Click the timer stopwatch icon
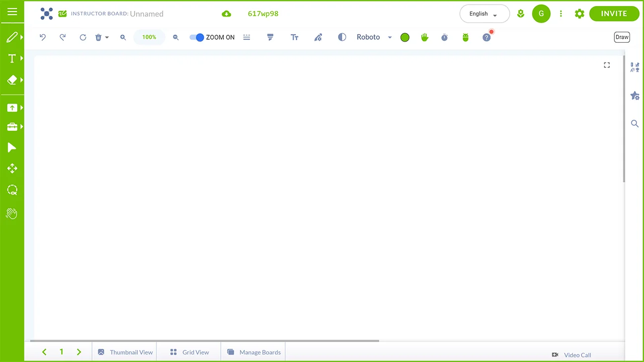 pos(444,37)
